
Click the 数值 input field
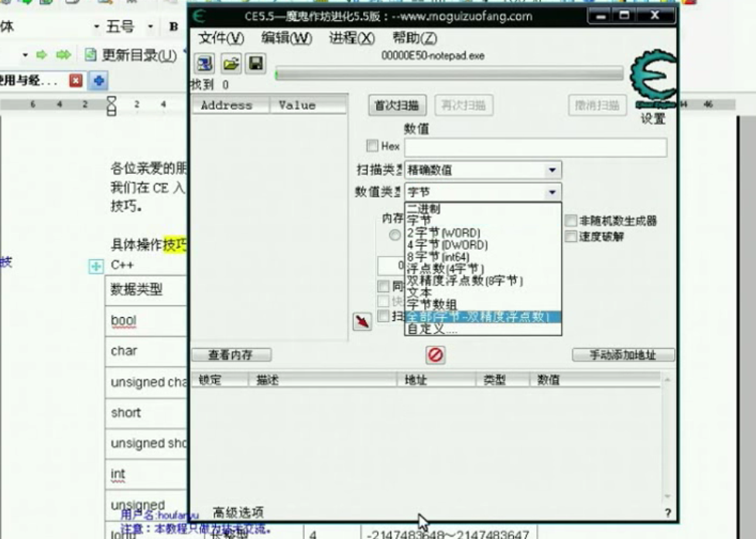535,148
